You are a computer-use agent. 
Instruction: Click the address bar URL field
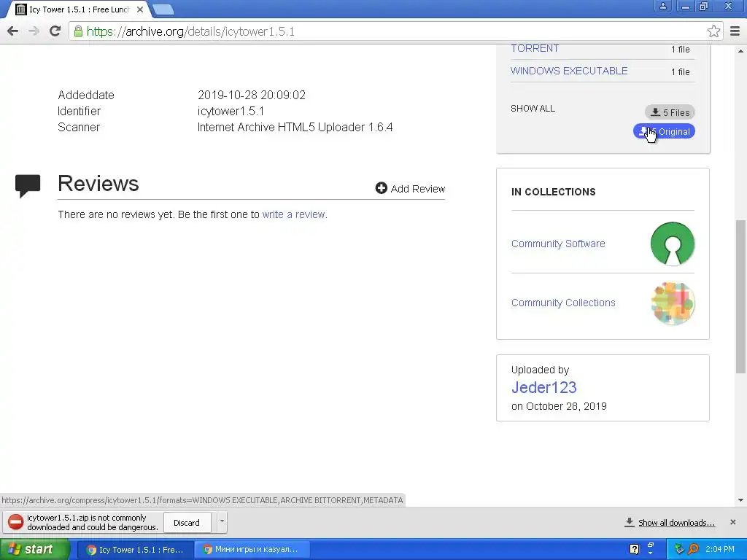[395, 31]
